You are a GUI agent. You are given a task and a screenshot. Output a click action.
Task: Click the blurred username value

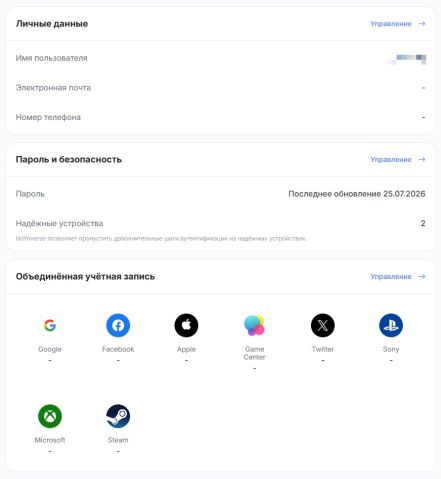point(407,59)
